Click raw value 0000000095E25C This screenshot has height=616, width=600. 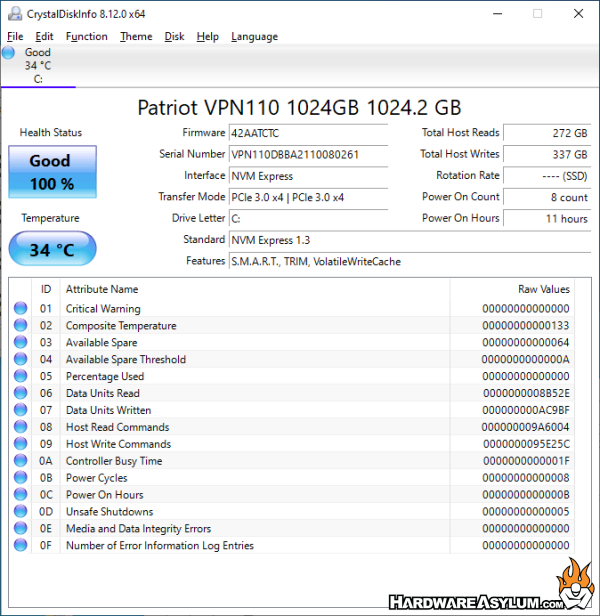(526, 444)
